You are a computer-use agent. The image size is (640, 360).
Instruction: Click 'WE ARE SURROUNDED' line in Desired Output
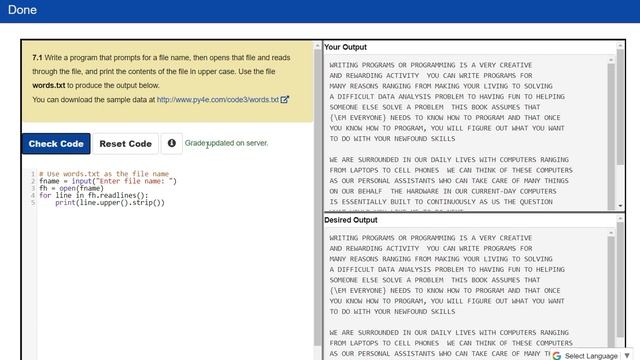(449, 333)
